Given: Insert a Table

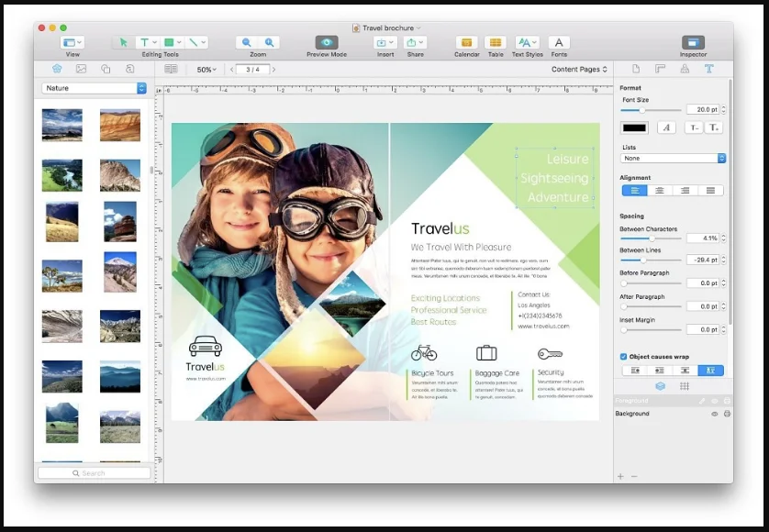Looking at the screenshot, I should click(x=496, y=43).
